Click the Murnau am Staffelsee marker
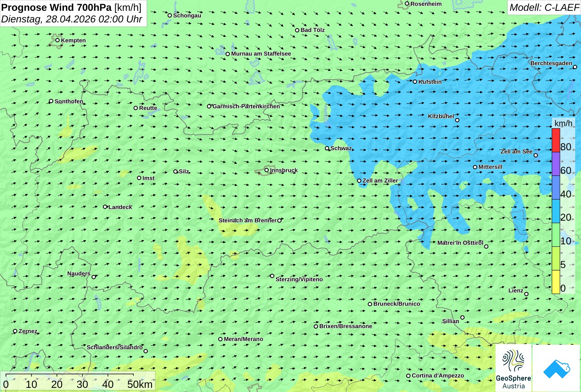Viewport: 581px width, 392px height. pyautogui.click(x=227, y=54)
